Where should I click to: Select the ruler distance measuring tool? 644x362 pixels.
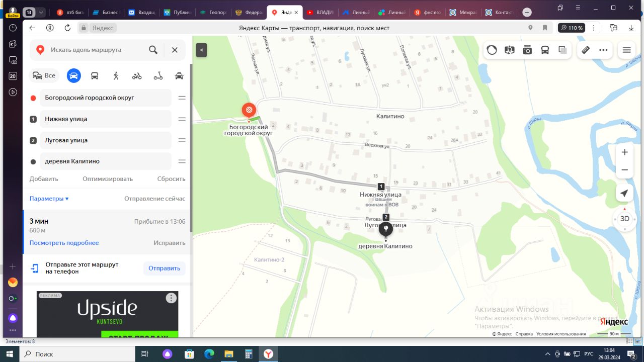click(x=586, y=50)
